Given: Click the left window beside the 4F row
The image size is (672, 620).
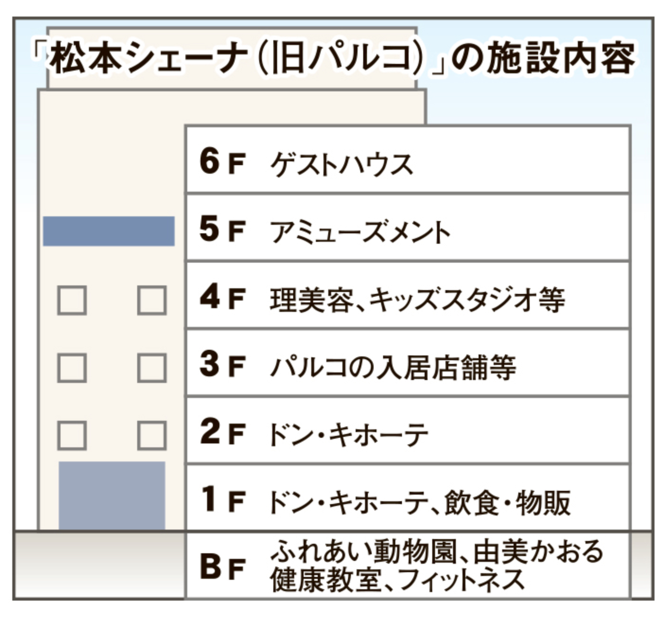Looking at the screenshot, I should point(72,301).
